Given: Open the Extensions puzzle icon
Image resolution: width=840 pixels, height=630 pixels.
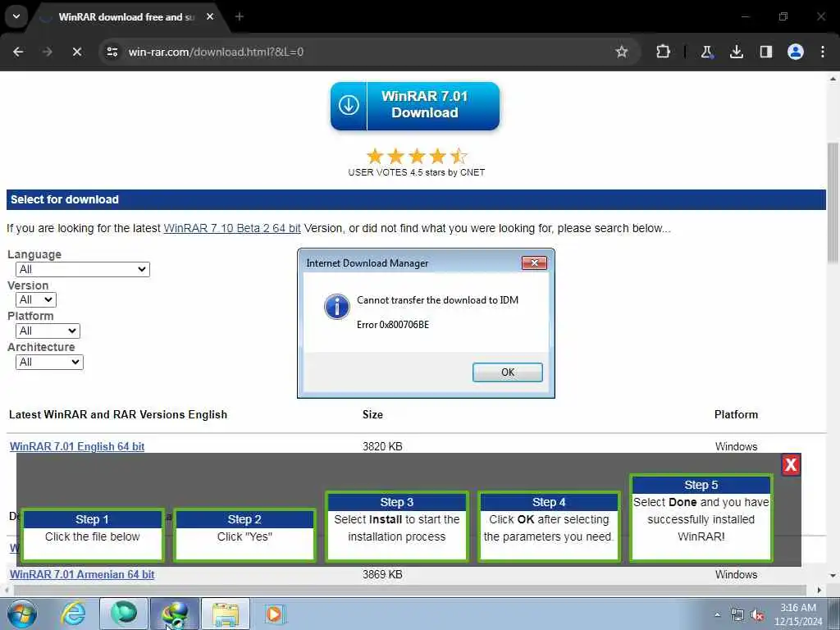Looking at the screenshot, I should (663, 52).
